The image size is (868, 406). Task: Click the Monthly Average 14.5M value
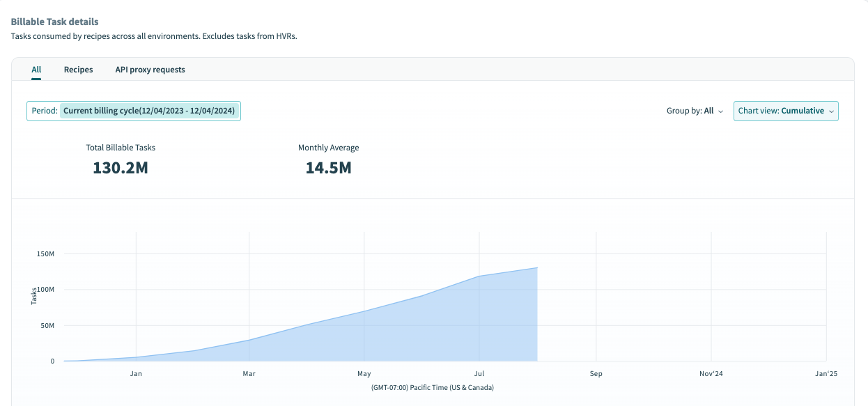pyautogui.click(x=328, y=168)
